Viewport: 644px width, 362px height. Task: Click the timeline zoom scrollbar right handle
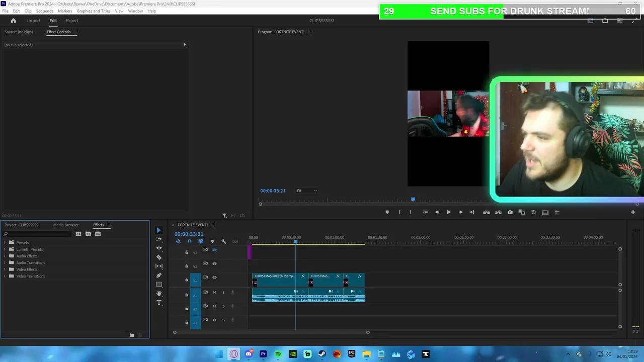pos(368,332)
